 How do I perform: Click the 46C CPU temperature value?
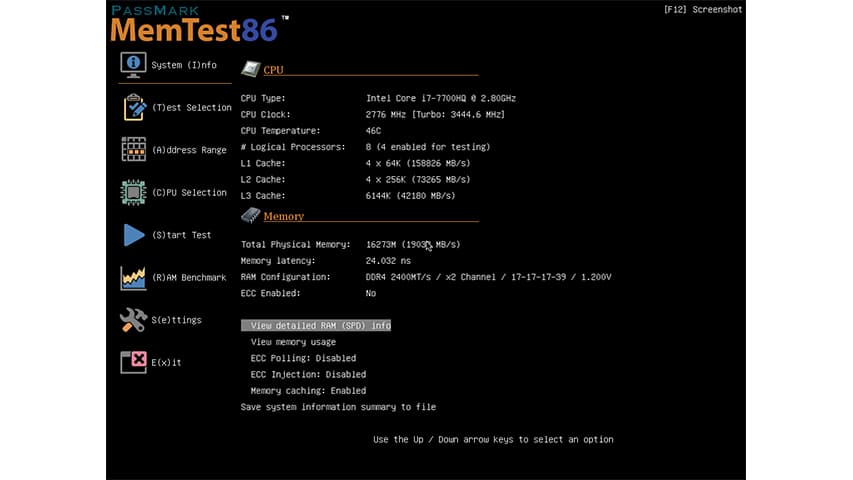point(373,131)
